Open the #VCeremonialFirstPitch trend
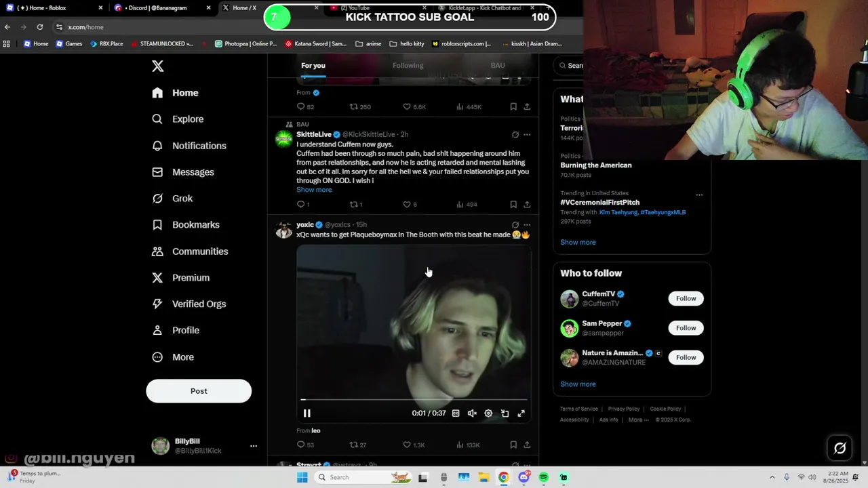Image resolution: width=868 pixels, height=488 pixels. pos(599,202)
